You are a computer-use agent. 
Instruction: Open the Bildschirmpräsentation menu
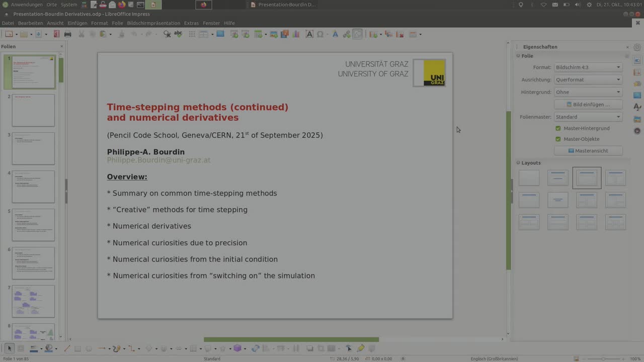(x=153, y=23)
